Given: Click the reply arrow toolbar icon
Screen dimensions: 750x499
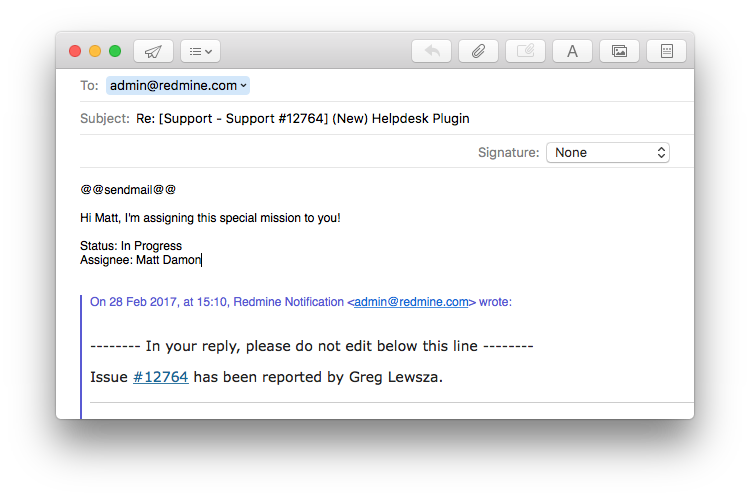Looking at the screenshot, I should tap(432, 51).
